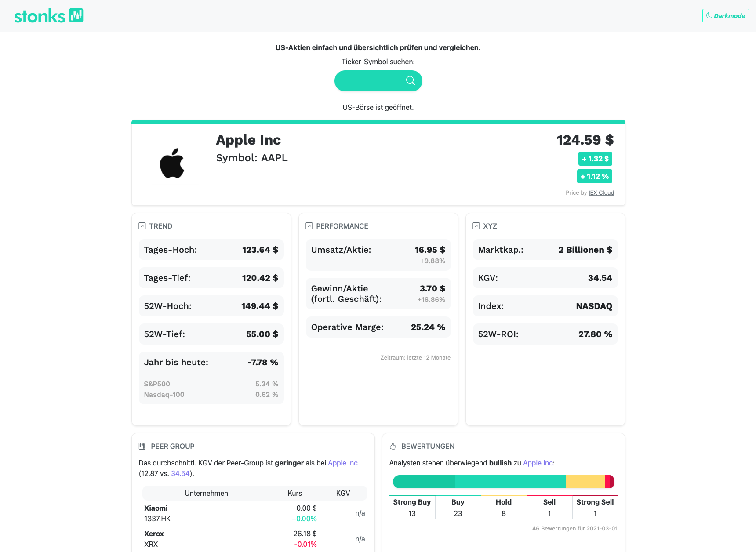Click 'Zeitraum: letzte 12 Monate' note
Screen dimensions: 756x552
pyautogui.click(x=415, y=357)
